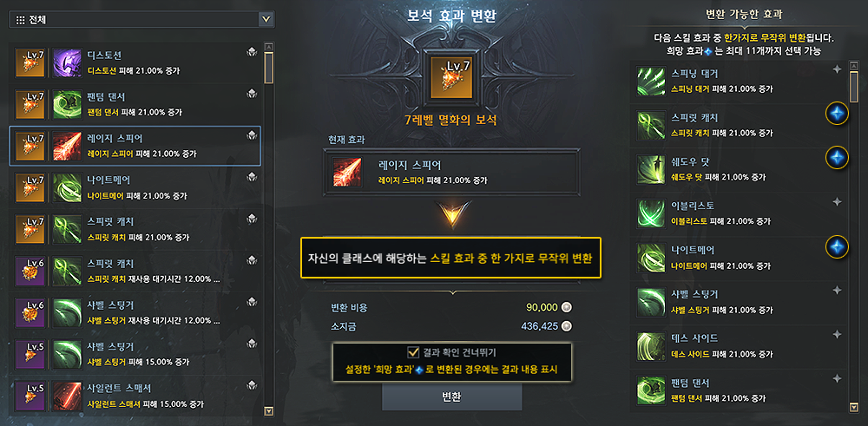This screenshot has width=868, height=426.
Task: Select the Lv.6 스피릿 캐치 cooldown gem
Action: coord(135,271)
